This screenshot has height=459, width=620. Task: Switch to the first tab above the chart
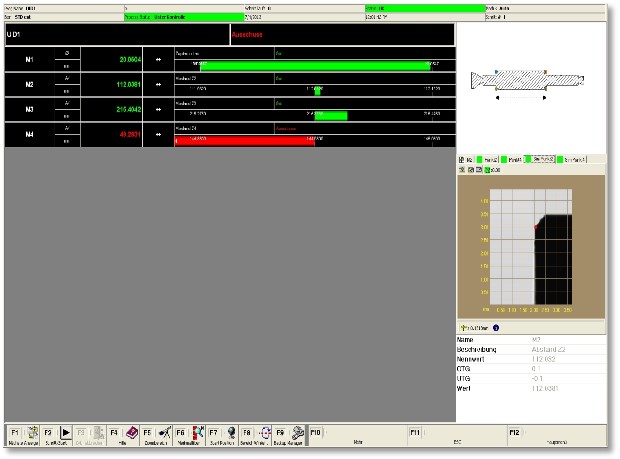click(466, 159)
